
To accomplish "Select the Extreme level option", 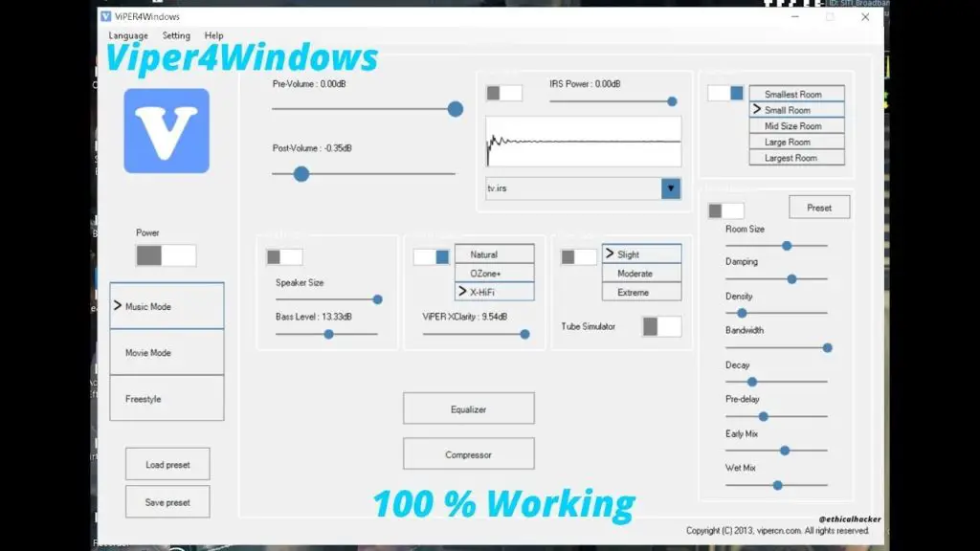I will click(642, 292).
